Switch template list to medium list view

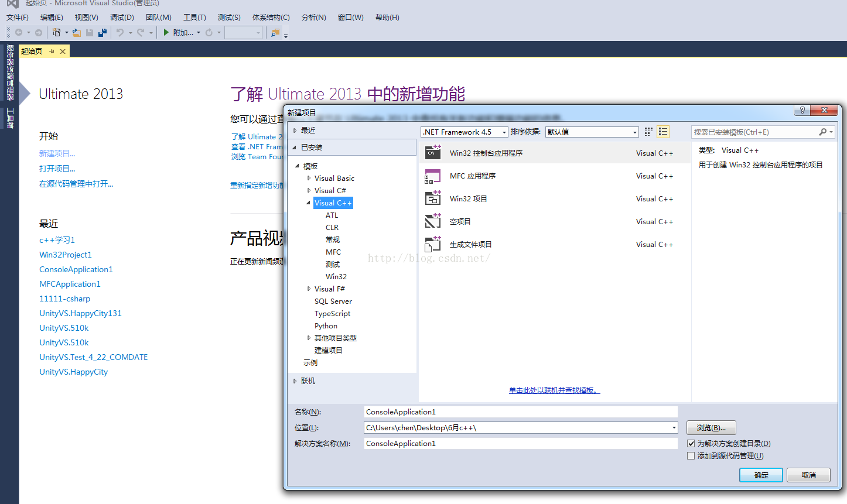663,132
